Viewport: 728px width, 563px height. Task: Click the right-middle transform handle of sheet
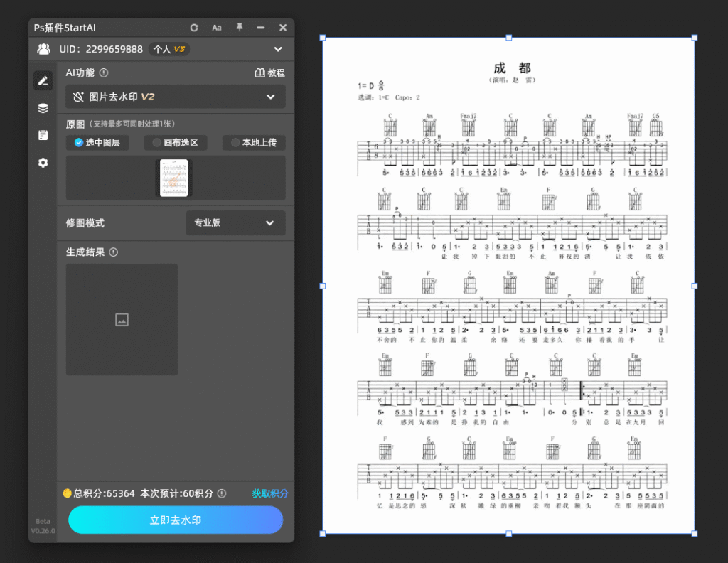(x=695, y=286)
